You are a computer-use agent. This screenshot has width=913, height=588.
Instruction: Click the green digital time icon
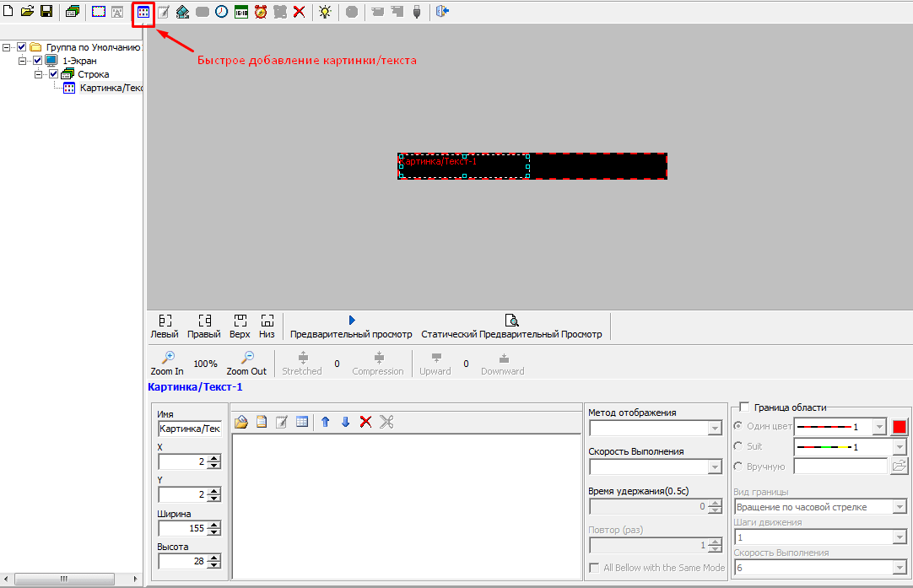[241, 12]
